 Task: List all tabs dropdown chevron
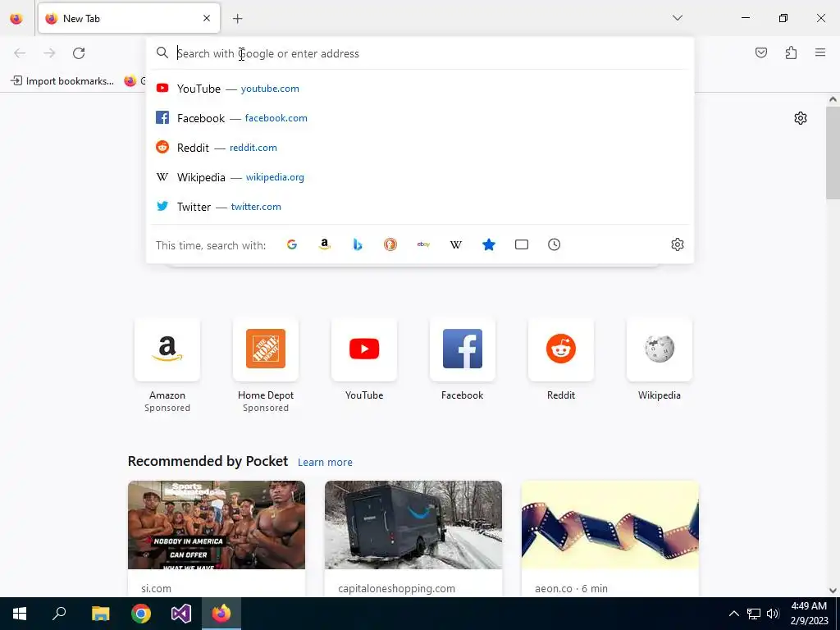pyautogui.click(x=677, y=18)
